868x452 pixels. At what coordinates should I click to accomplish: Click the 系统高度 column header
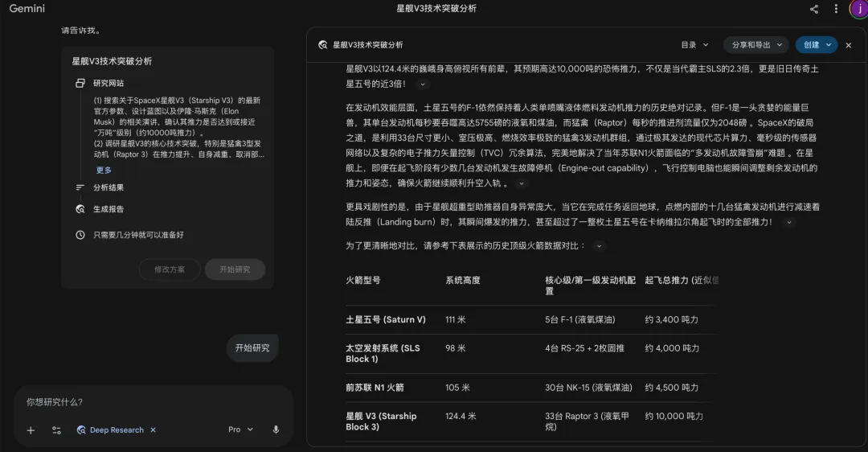(463, 280)
